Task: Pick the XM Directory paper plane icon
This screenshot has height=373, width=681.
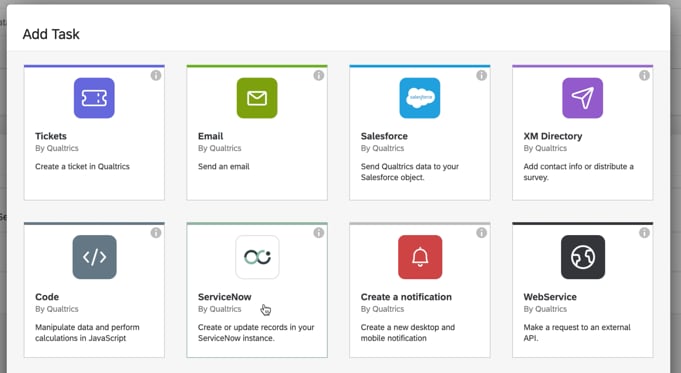Action: tap(583, 98)
